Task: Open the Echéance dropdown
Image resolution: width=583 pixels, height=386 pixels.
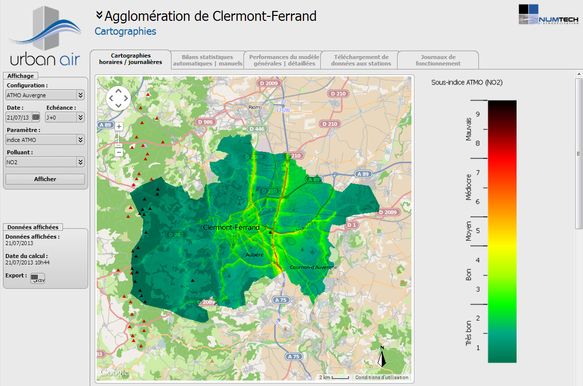Action: pos(65,118)
